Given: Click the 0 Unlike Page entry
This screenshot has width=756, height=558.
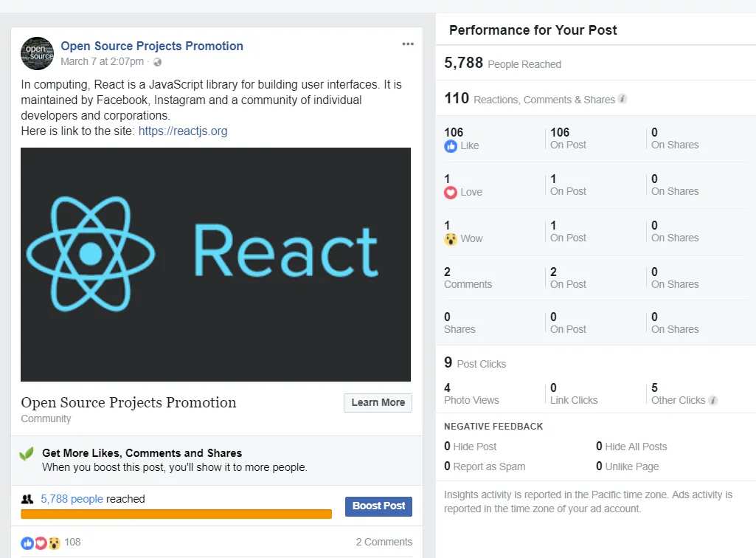Looking at the screenshot, I should [x=627, y=466].
